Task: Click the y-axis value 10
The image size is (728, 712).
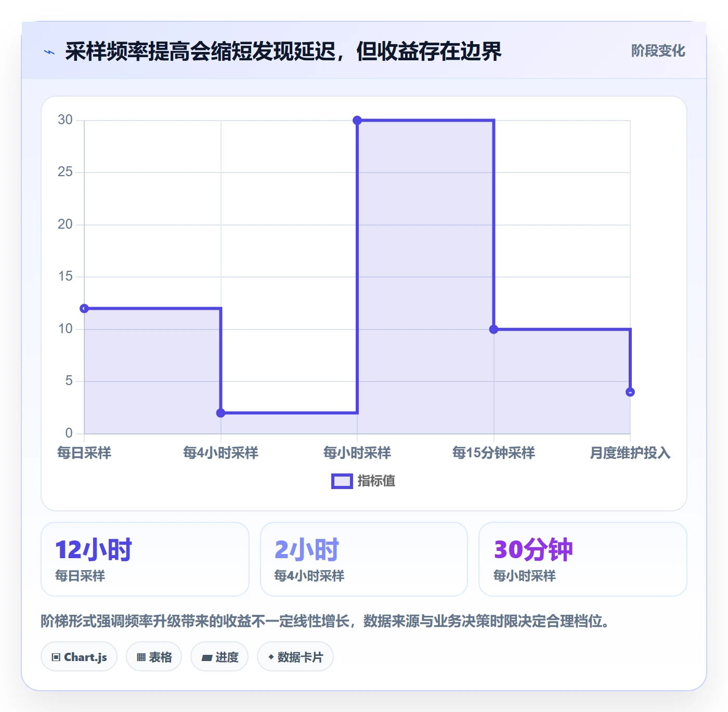Action: [65, 329]
